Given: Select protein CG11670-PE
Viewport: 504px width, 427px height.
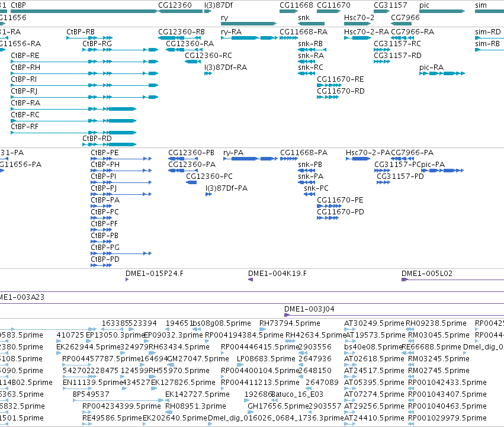Looking at the screenshot, I should pyautogui.click(x=329, y=207).
